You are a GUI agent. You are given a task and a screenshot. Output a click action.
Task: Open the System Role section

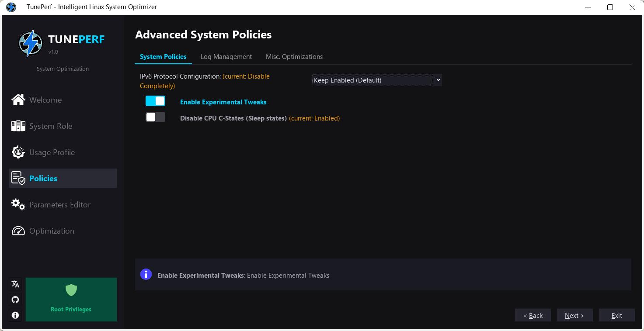(x=63, y=126)
